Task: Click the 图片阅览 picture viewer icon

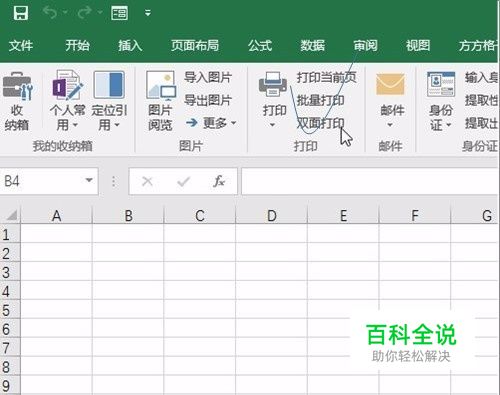Action: tap(161, 86)
